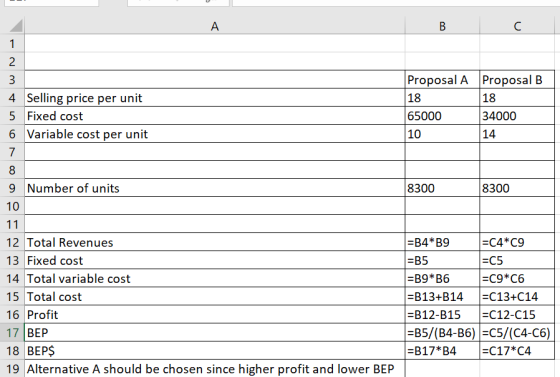Select column C header
560x377 pixels.
[517, 26]
